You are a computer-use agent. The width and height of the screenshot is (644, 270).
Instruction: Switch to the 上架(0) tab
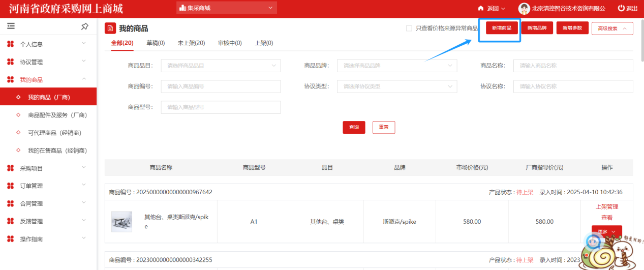click(x=264, y=43)
